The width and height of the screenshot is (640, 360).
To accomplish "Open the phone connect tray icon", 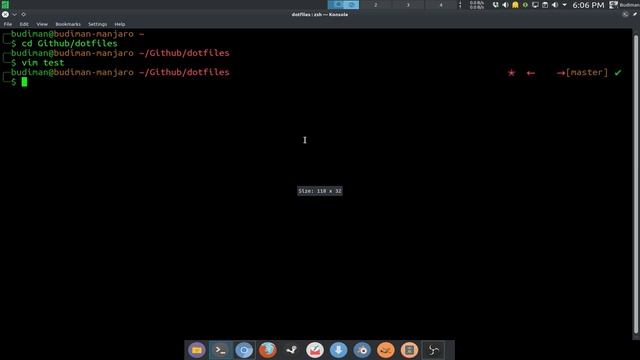I will click(x=496, y=5).
